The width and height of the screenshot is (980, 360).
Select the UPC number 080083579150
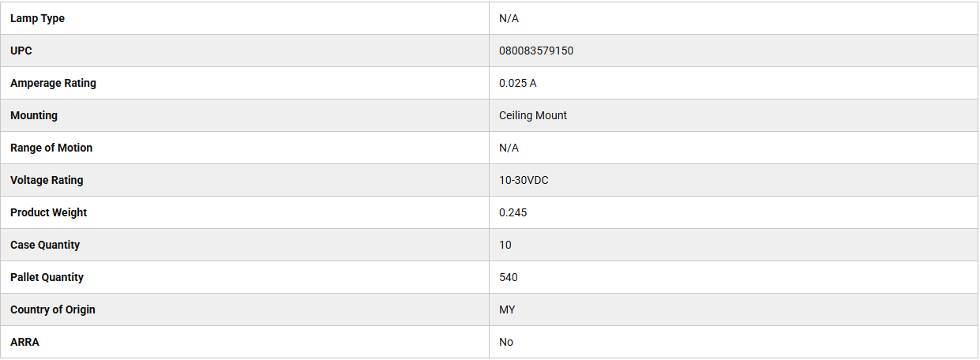536,51
